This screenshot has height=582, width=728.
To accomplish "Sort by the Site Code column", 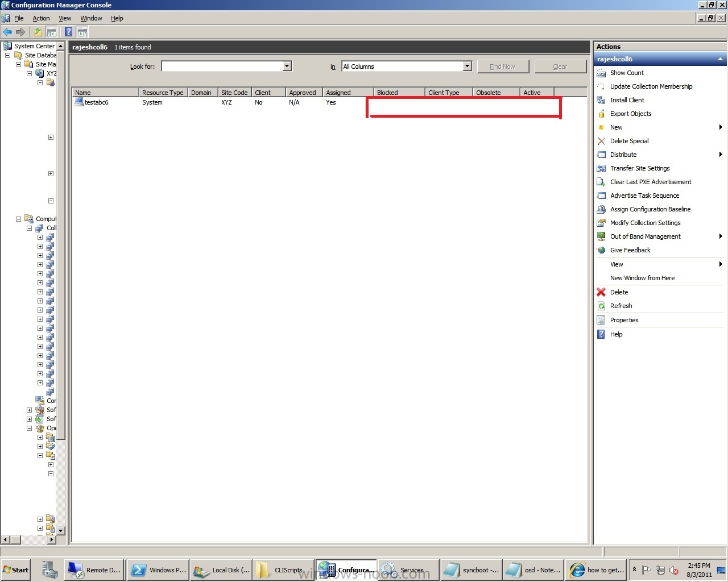I will click(234, 92).
